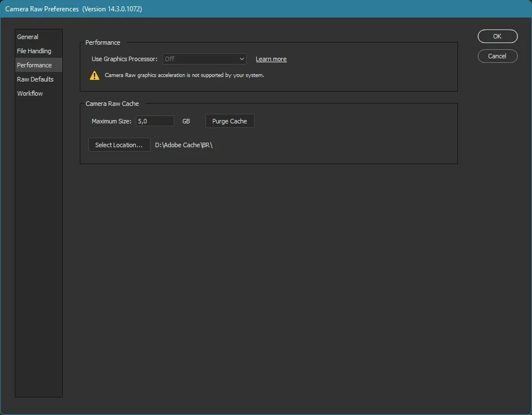This screenshot has width=532, height=415.
Task: Click the Use Graphics Processor label
Action: [125, 59]
